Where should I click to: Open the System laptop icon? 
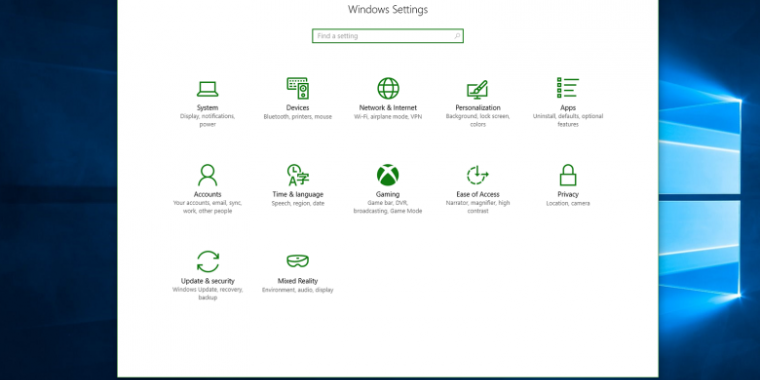click(x=207, y=89)
